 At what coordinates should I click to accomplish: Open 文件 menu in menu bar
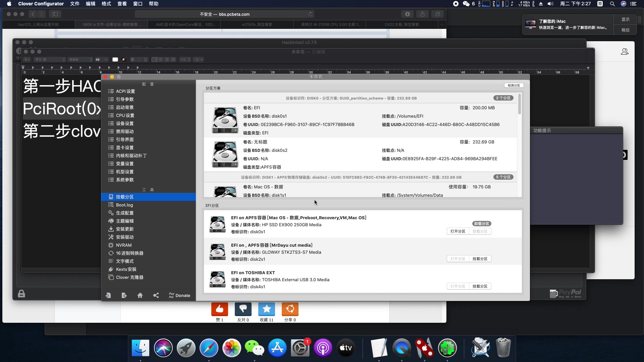pyautogui.click(x=74, y=4)
